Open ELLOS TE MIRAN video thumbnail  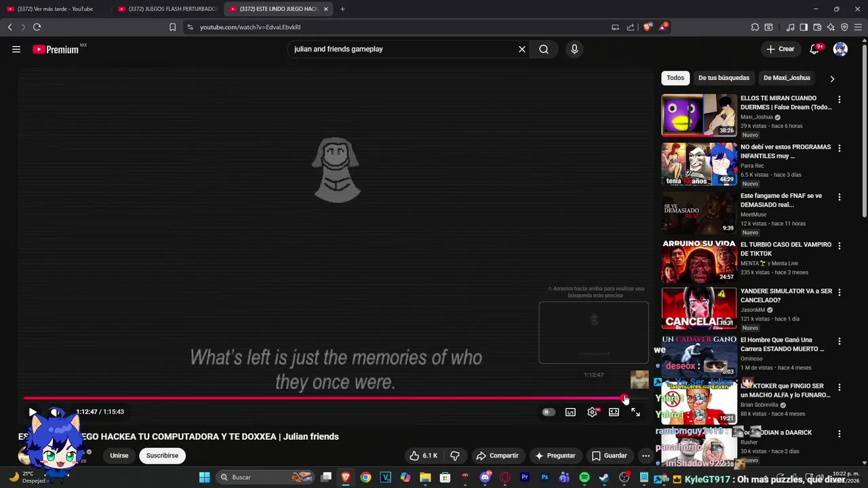[x=699, y=115]
